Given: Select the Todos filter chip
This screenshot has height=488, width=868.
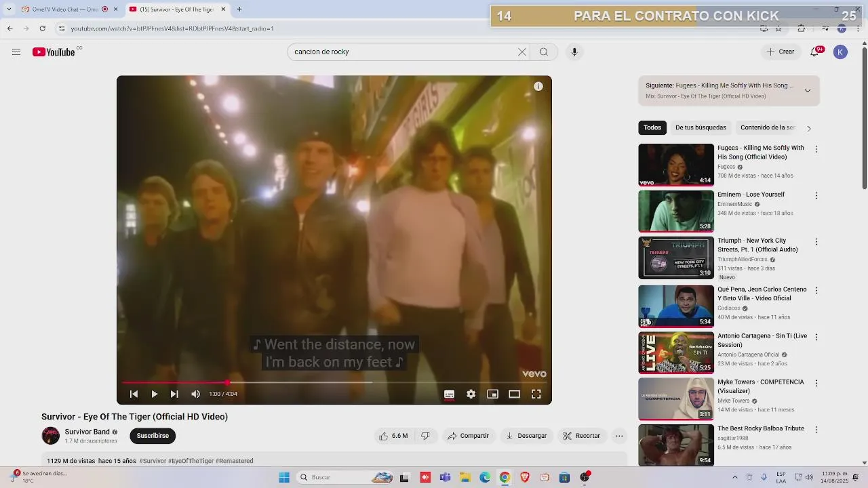Looking at the screenshot, I should pos(652,127).
